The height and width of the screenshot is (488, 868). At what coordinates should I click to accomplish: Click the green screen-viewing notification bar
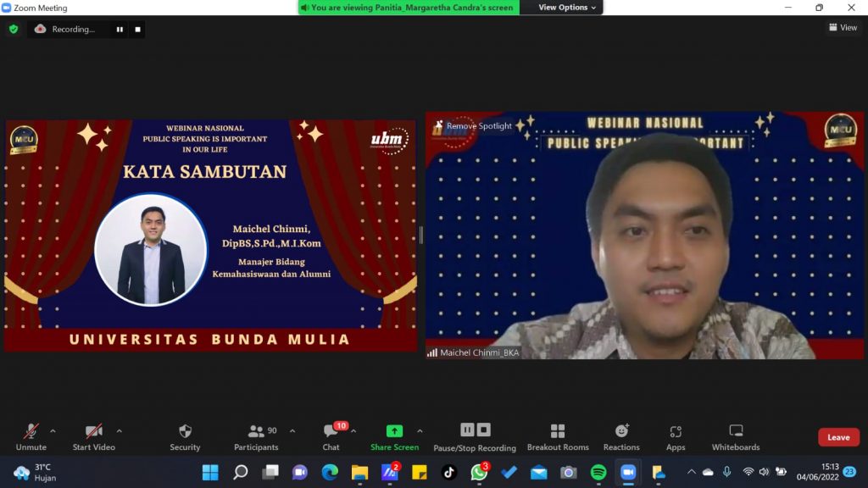(x=409, y=7)
